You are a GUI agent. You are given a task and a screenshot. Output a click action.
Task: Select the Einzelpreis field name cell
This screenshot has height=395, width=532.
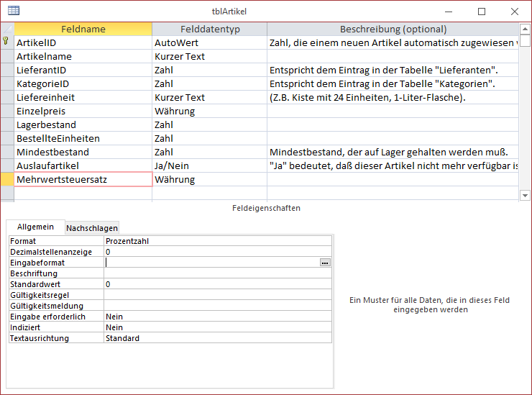83,111
